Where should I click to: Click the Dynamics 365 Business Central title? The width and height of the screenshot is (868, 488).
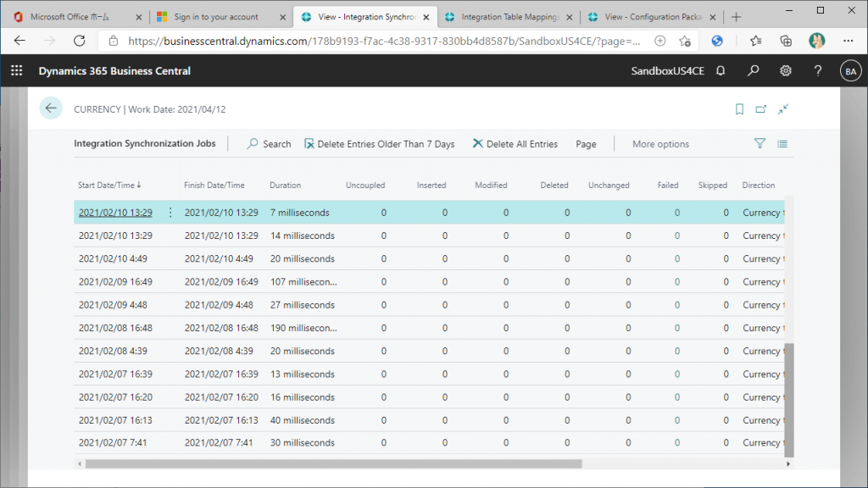tap(114, 71)
